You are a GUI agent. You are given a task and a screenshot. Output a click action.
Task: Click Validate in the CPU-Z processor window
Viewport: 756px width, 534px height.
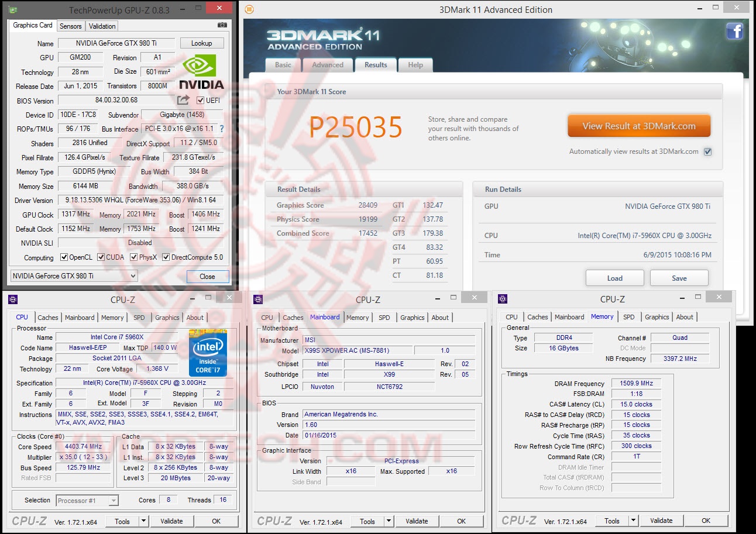point(171,521)
